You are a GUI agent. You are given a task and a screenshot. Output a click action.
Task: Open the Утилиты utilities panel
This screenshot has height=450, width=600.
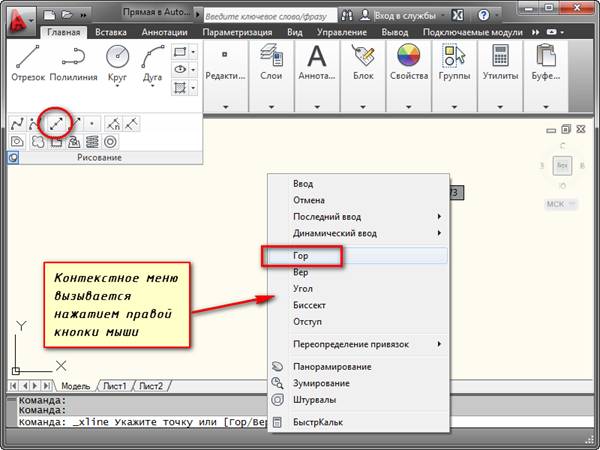[500, 76]
